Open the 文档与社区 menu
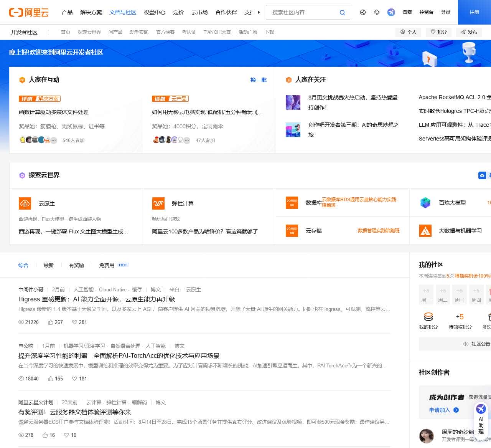Screen dimensions: 491x448 123,12
